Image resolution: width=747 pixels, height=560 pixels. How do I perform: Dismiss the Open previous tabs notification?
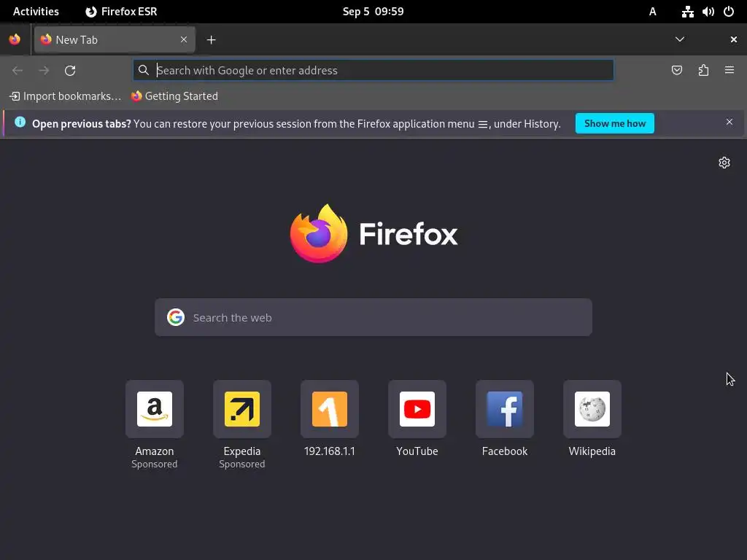coord(729,122)
